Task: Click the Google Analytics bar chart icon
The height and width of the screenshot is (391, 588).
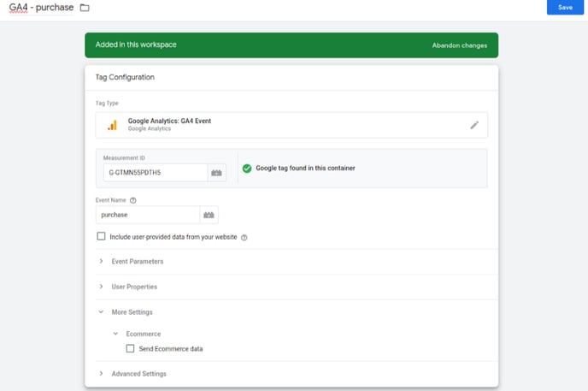Action: pos(113,125)
